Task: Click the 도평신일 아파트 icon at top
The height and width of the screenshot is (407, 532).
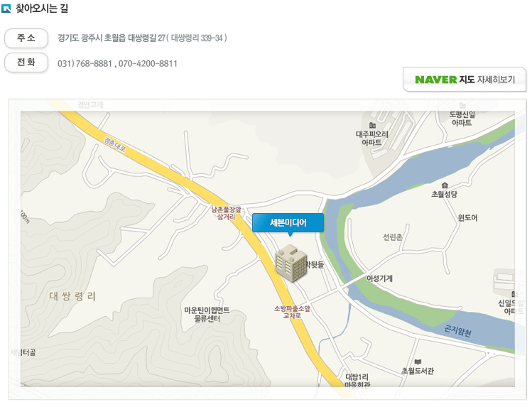Action: coord(462,105)
